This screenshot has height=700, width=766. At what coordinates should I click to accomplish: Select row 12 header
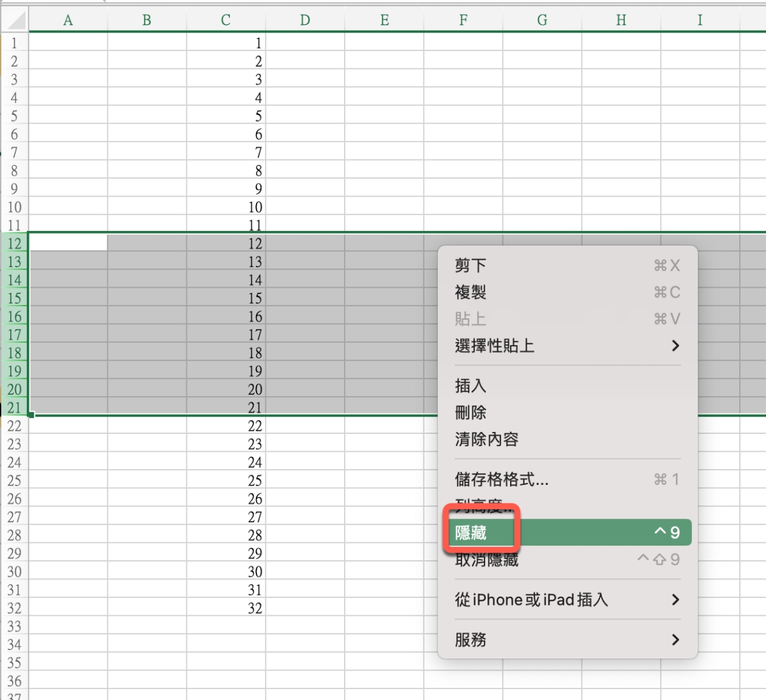[x=15, y=244]
